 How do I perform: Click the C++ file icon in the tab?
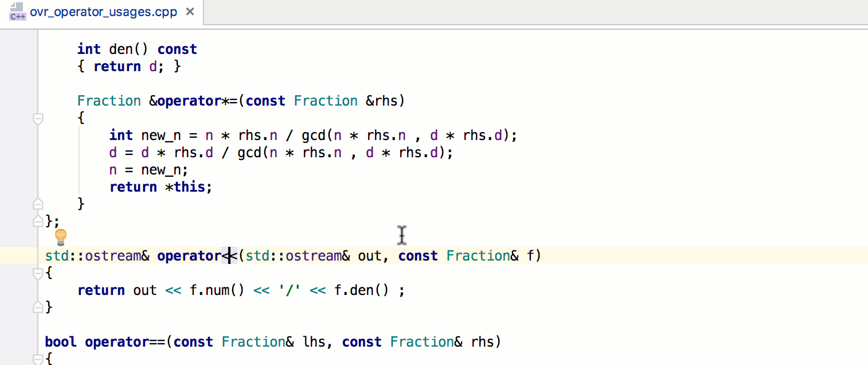[x=17, y=11]
